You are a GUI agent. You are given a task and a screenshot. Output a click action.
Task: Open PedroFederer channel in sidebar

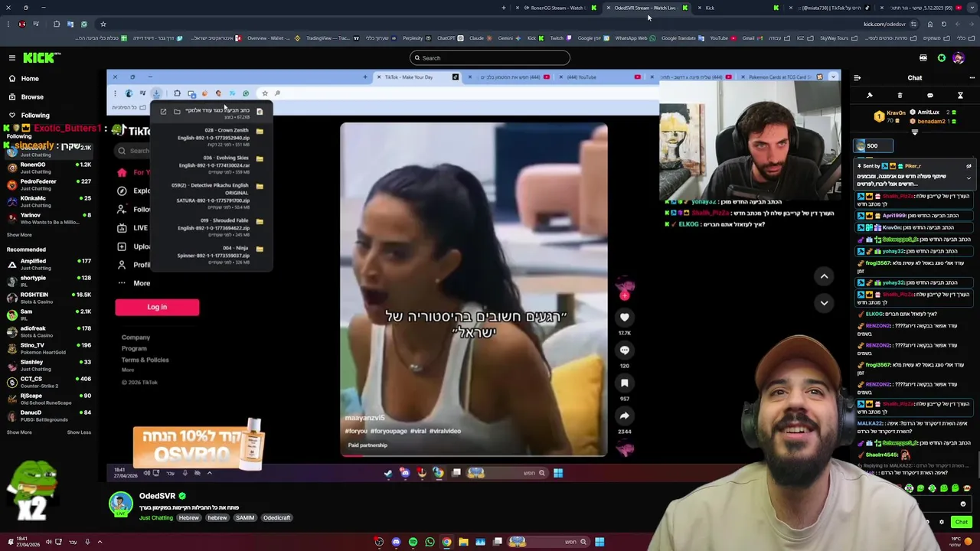point(50,184)
